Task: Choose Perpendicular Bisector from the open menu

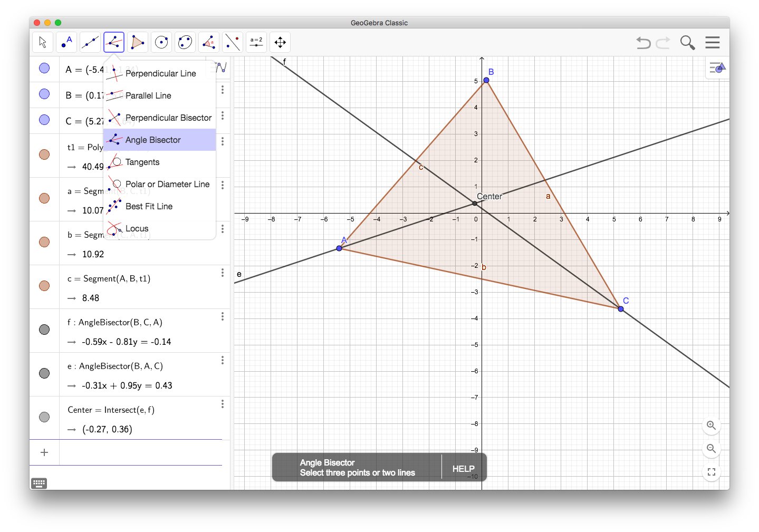Action: [x=168, y=118]
